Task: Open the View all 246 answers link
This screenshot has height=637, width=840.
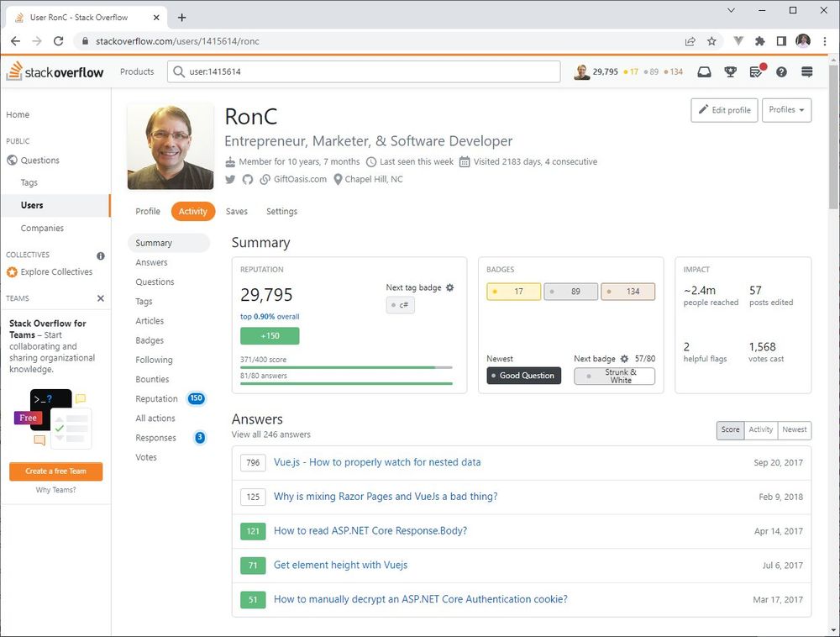Action: (x=271, y=434)
